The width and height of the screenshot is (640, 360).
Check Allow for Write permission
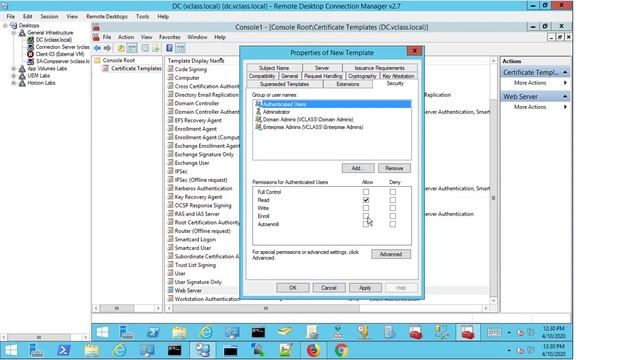[366, 208]
